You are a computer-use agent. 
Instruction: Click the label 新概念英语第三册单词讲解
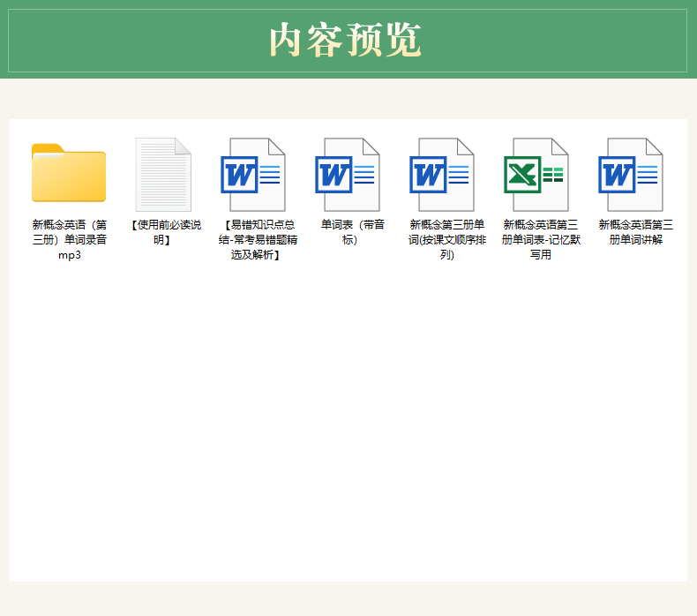point(635,232)
